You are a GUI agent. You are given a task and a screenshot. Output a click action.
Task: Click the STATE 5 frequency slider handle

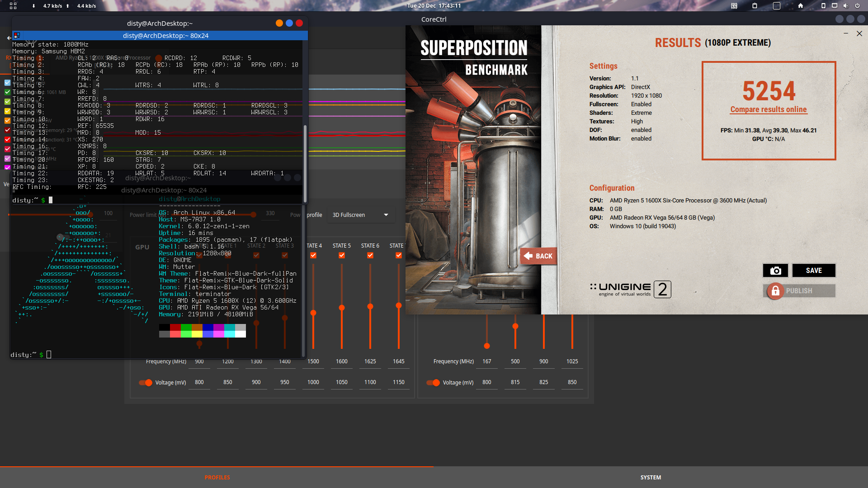(342, 308)
